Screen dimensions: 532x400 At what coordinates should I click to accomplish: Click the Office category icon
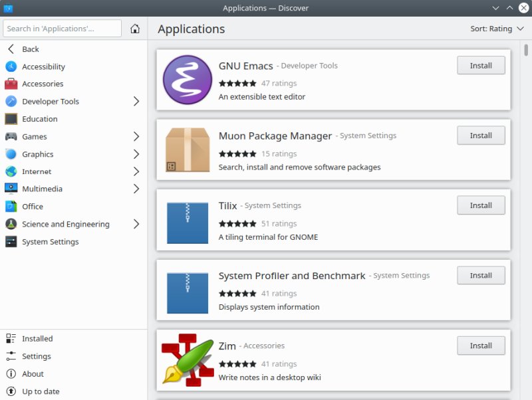(x=11, y=207)
